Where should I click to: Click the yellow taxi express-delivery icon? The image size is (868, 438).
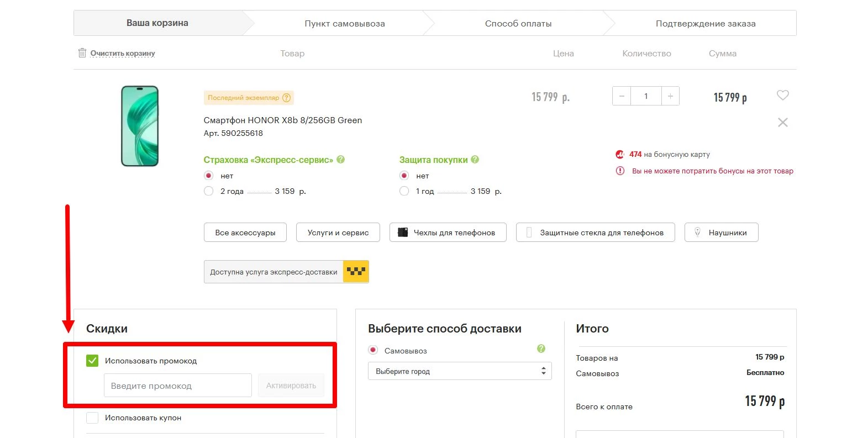[356, 272]
